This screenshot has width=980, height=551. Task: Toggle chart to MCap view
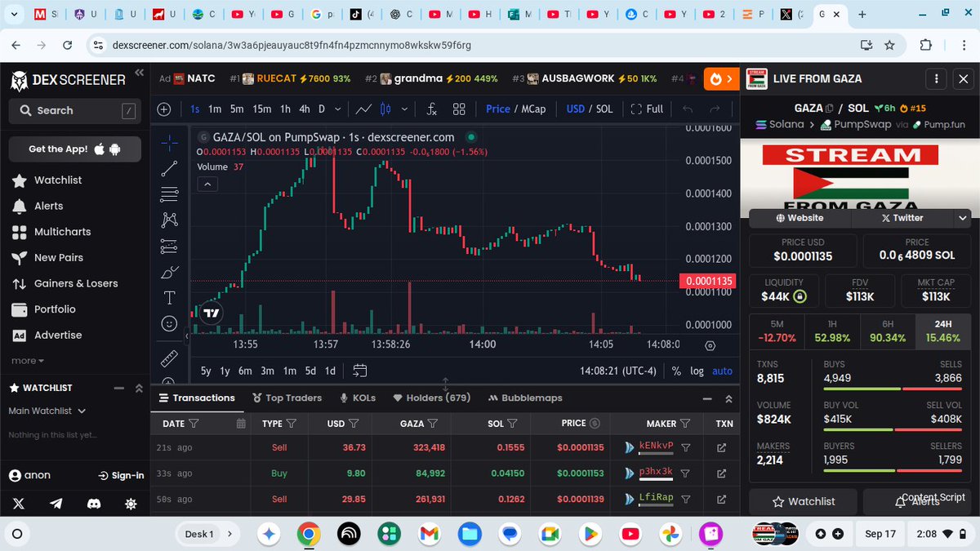(x=532, y=109)
